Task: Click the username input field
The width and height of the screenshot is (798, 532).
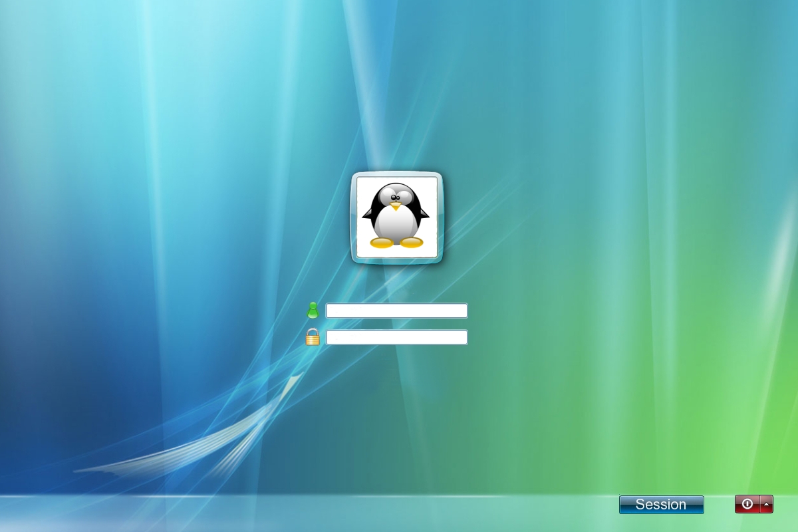Action: click(396, 311)
